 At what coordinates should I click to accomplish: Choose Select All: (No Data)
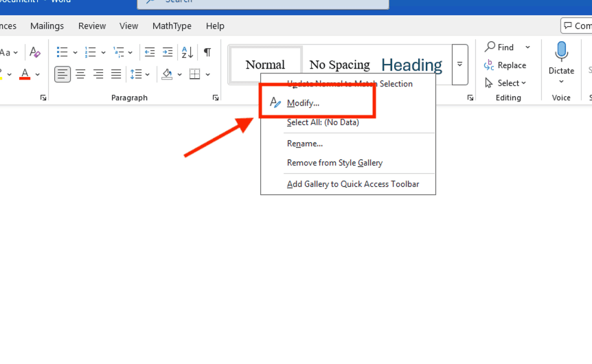[348, 122]
